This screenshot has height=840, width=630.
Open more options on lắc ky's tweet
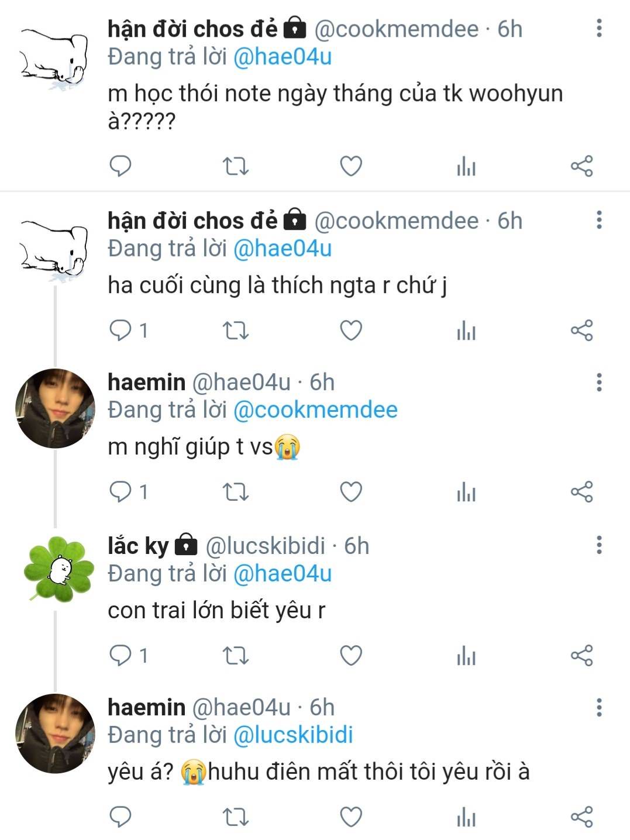[599, 545]
